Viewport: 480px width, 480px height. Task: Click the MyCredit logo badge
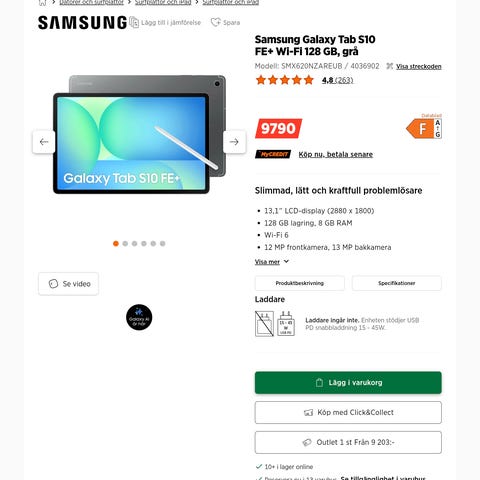click(x=273, y=154)
